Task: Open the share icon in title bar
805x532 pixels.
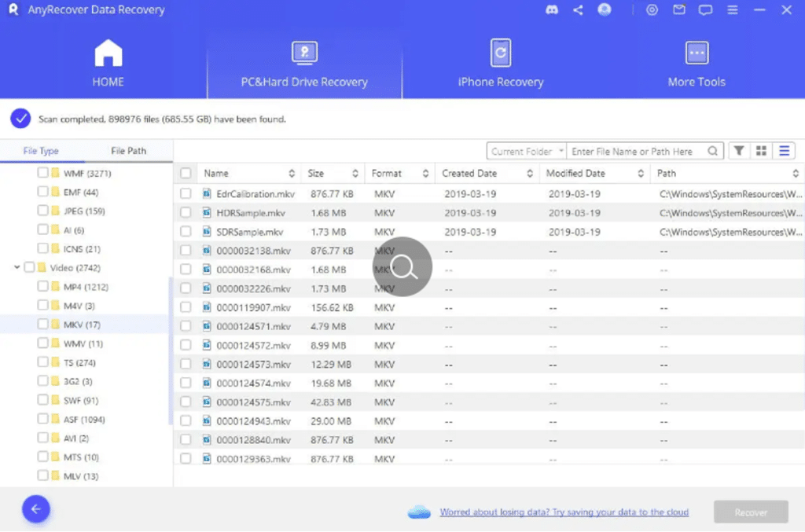Action: click(x=578, y=10)
